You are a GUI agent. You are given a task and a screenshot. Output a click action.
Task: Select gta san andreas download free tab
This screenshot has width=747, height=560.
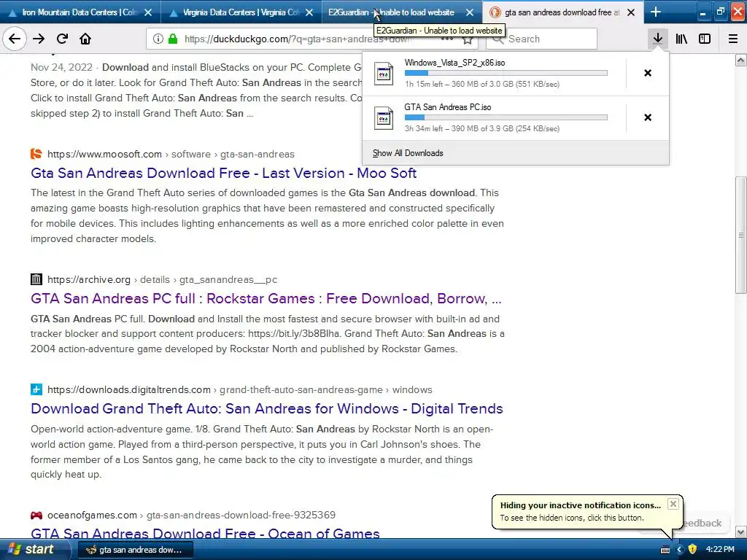pos(562,12)
